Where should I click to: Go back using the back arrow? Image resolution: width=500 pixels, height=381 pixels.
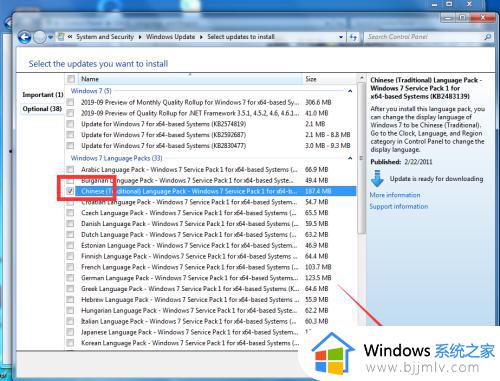[x=25, y=37]
